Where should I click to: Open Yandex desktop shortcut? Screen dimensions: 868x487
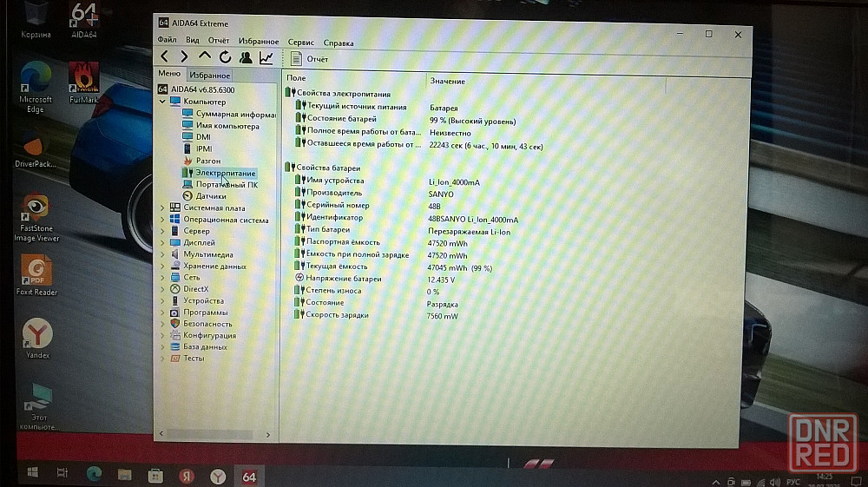pos(37,339)
